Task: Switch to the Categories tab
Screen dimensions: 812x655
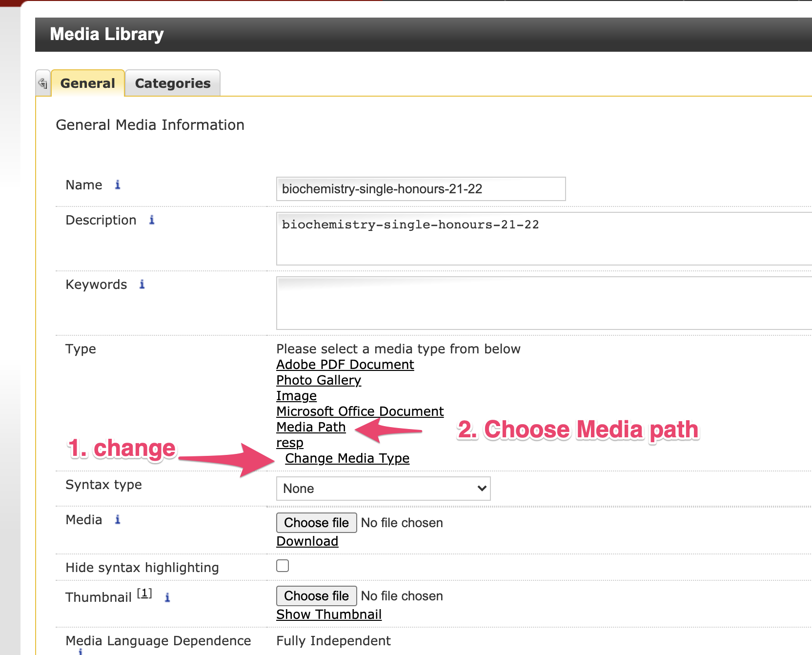Action: pyautogui.click(x=173, y=83)
